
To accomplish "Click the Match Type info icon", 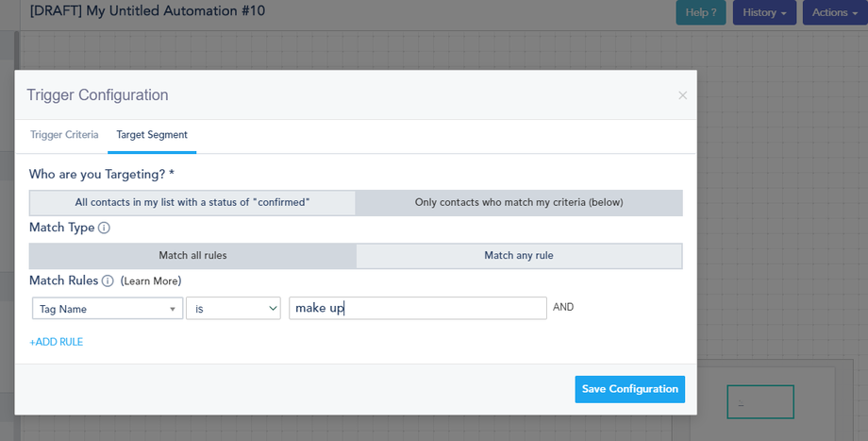I will [x=104, y=228].
